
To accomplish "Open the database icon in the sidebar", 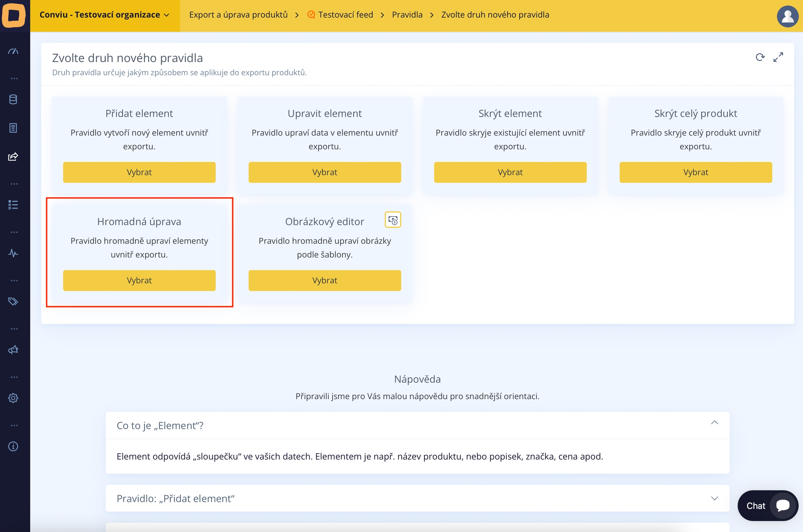I will [13, 100].
